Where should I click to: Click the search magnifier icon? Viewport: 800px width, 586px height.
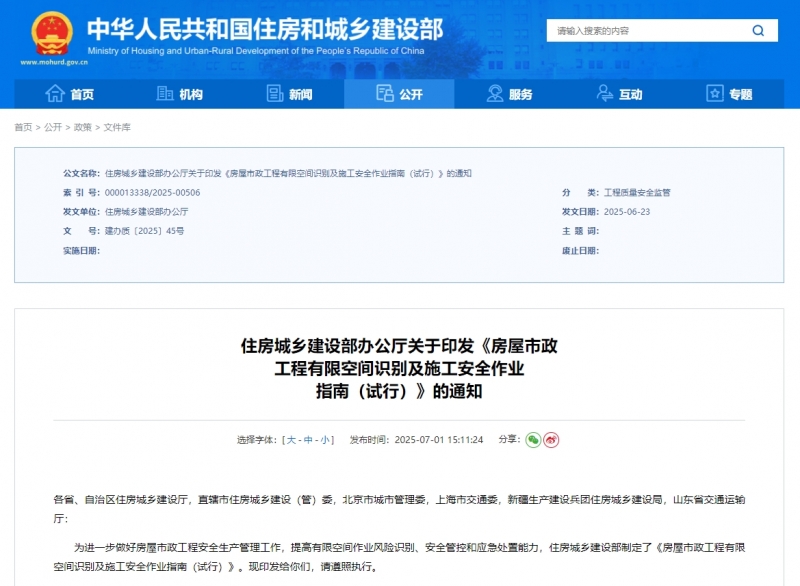758,31
